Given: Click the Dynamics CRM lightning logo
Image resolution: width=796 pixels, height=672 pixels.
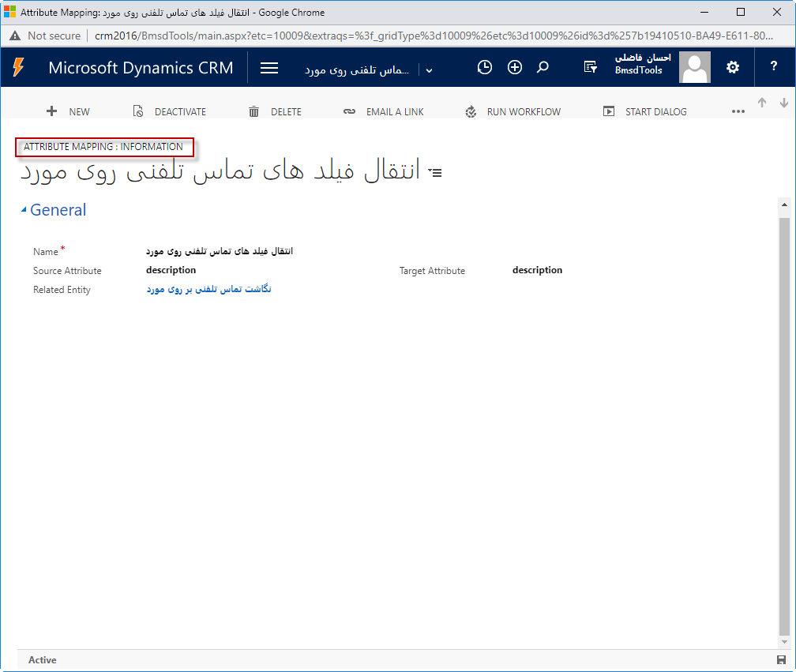Looking at the screenshot, I should coord(18,68).
